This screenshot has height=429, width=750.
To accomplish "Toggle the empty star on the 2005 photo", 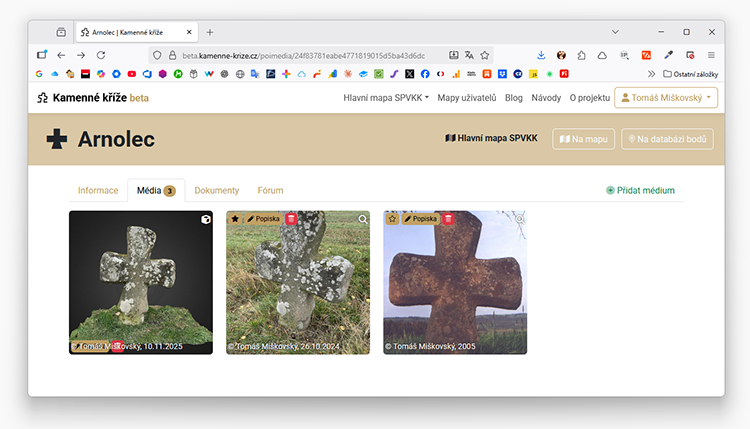I will (x=392, y=219).
